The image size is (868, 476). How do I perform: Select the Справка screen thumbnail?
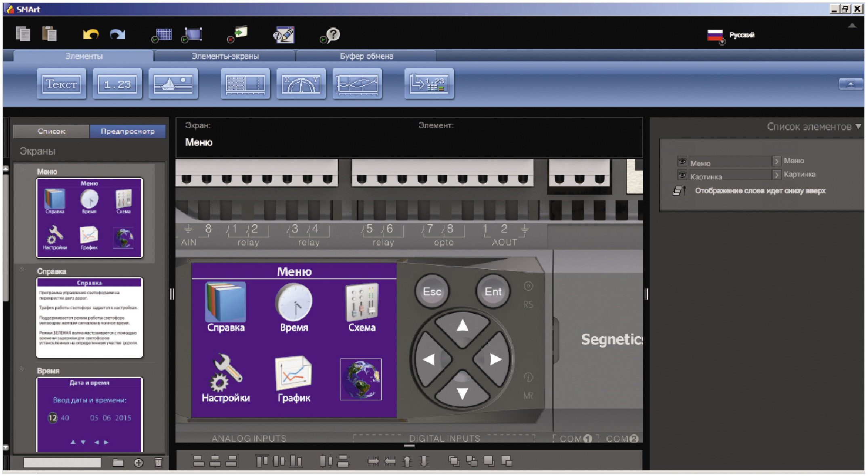pos(89,318)
